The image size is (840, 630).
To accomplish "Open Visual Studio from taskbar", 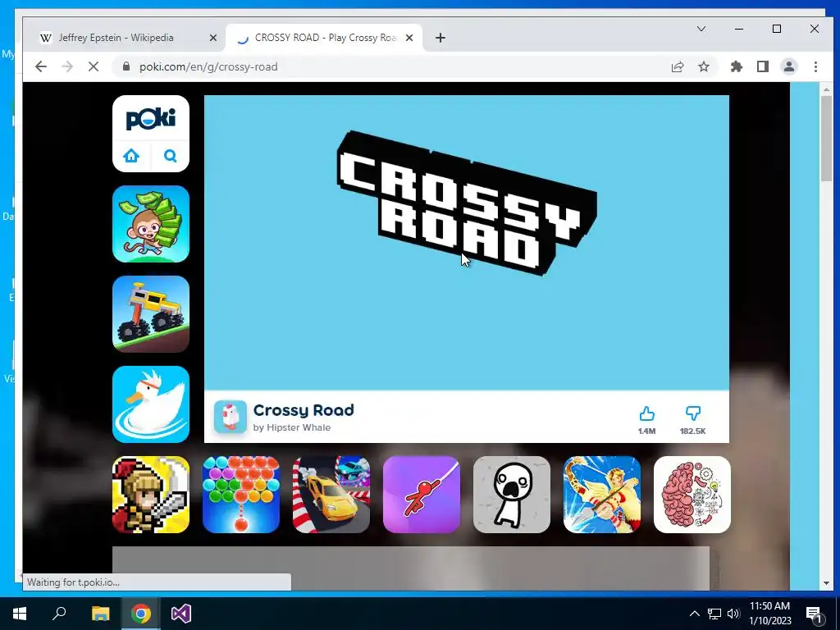I will [x=181, y=614].
